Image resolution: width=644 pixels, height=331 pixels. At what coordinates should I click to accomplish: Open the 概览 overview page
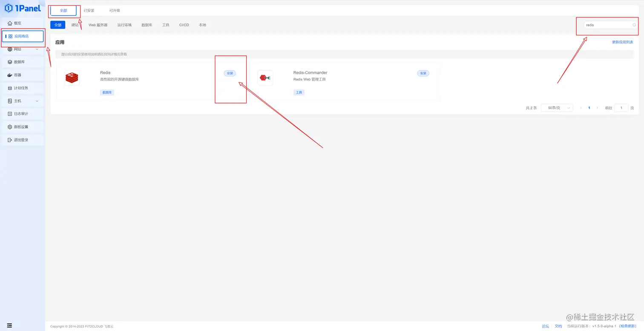click(23, 23)
